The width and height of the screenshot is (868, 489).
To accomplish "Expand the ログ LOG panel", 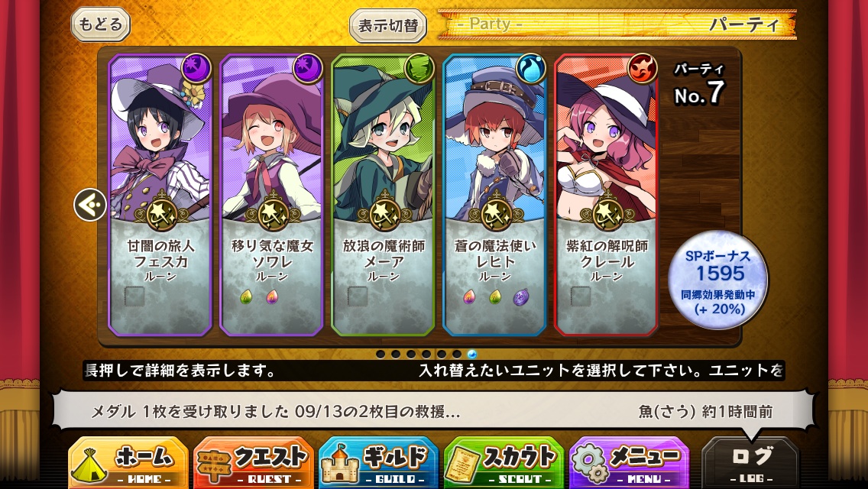I will (x=751, y=463).
